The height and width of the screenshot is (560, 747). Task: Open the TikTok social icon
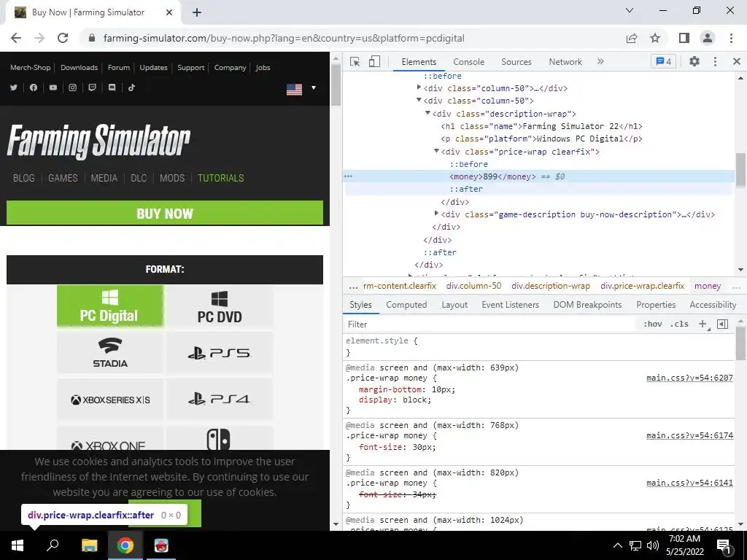[131, 87]
